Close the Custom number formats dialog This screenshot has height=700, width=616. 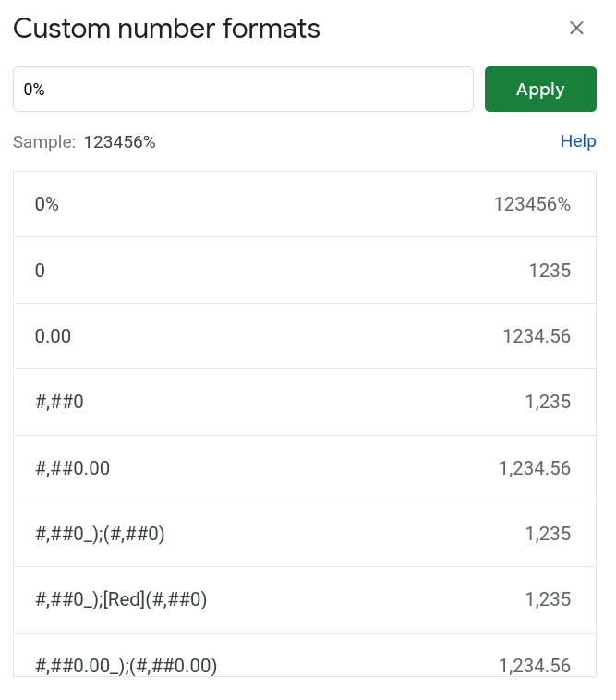(576, 29)
